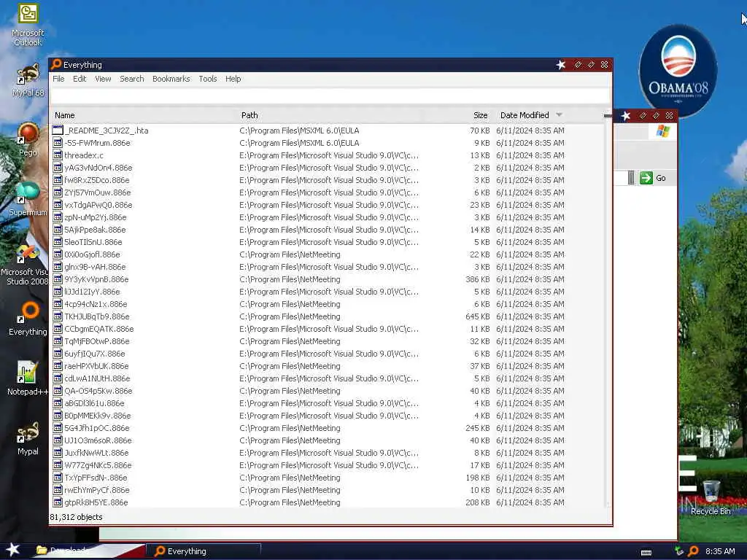
Task: Select file JuxfkNwWLt.886e
Action: [x=97, y=452]
